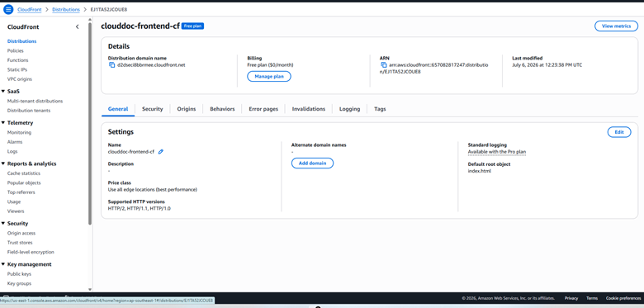Open Top referrers report
Screen dimensions: 644x308
tap(21, 192)
